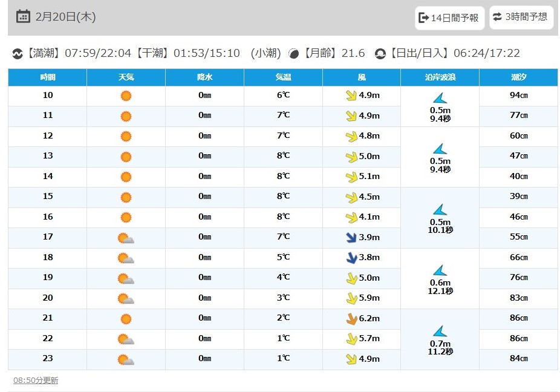The image size is (560, 392).
Task: Click the 風 column header
Action: pos(362,77)
